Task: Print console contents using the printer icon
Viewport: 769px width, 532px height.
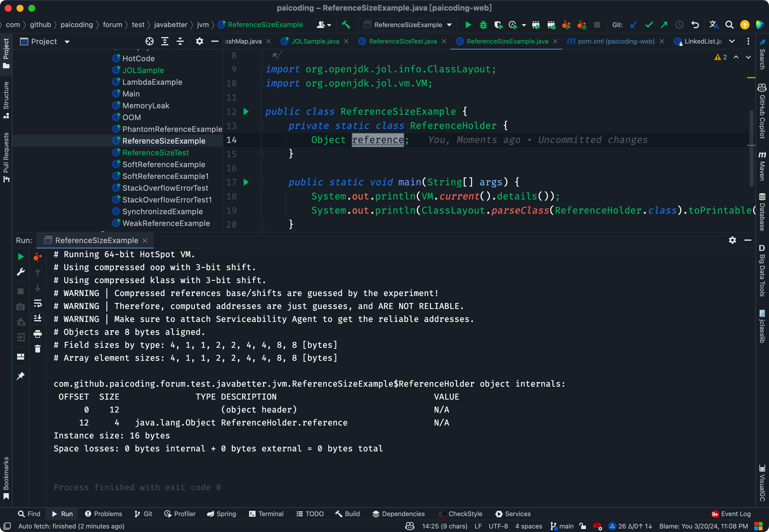Action: pos(37,334)
